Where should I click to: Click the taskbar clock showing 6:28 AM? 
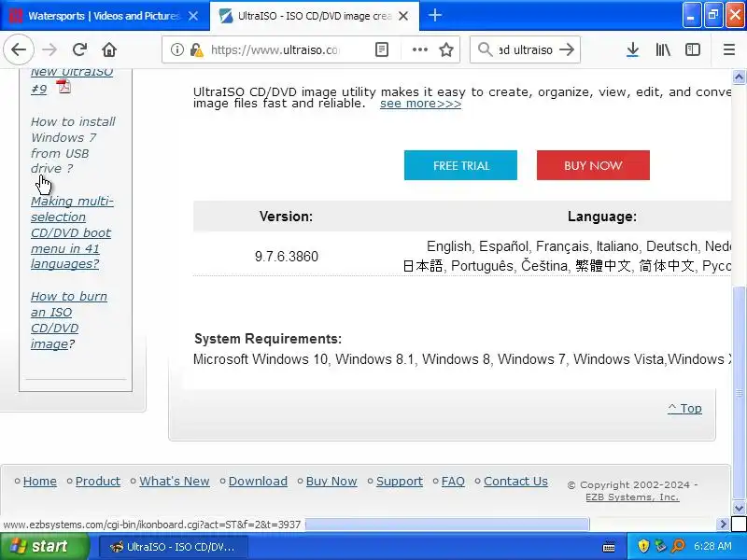(x=712, y=546)
